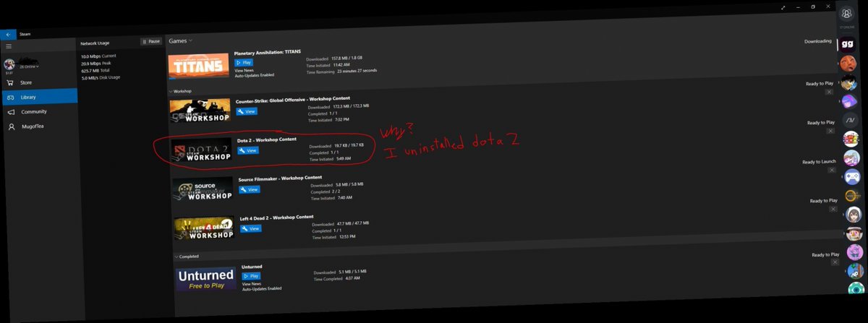This screenshot has width=868, height=323.
Task: Remove the Left 4 Dead 2 entry with X
Action: click(833, 208)
